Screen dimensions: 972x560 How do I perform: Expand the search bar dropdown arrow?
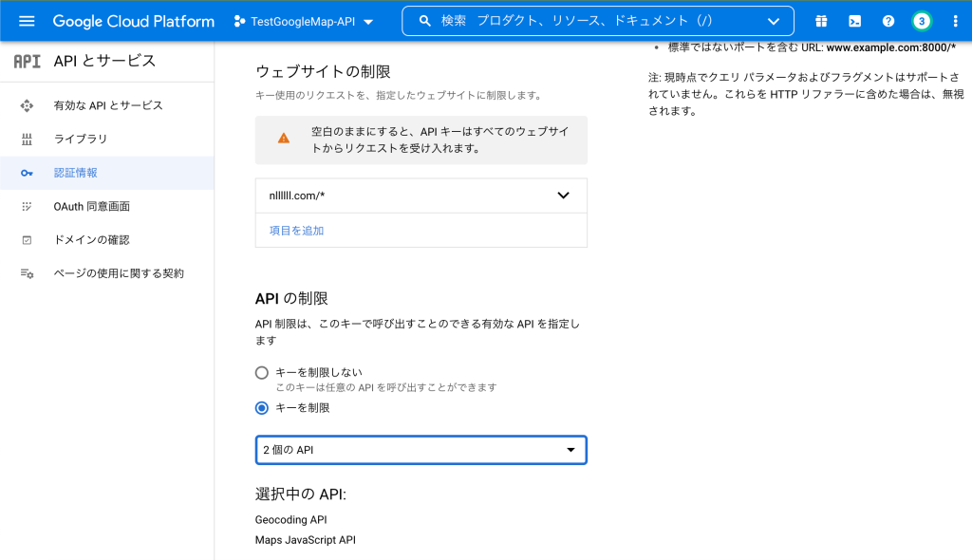point(773,21)
